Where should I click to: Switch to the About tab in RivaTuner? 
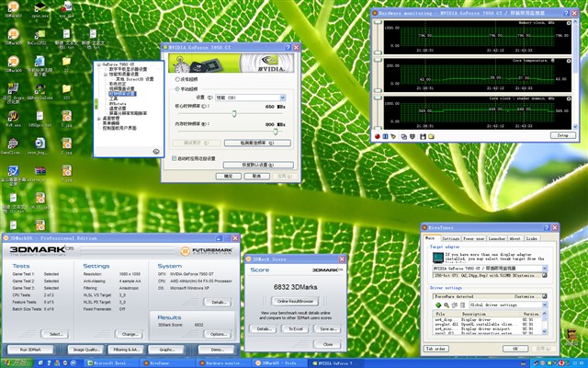514,238
